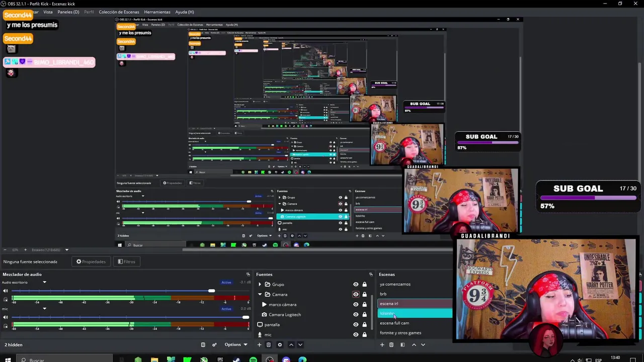The height and width of the screenshot is (362, 644).
Task: Open Spotify from the taskbar
Action: [253, 360]
